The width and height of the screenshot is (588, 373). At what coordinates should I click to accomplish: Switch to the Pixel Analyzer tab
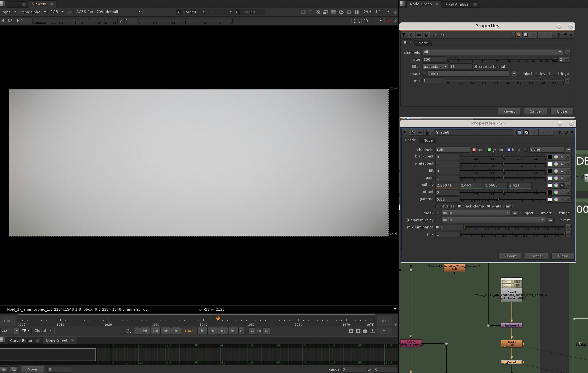pyautogui.click(x=457, y=4)
